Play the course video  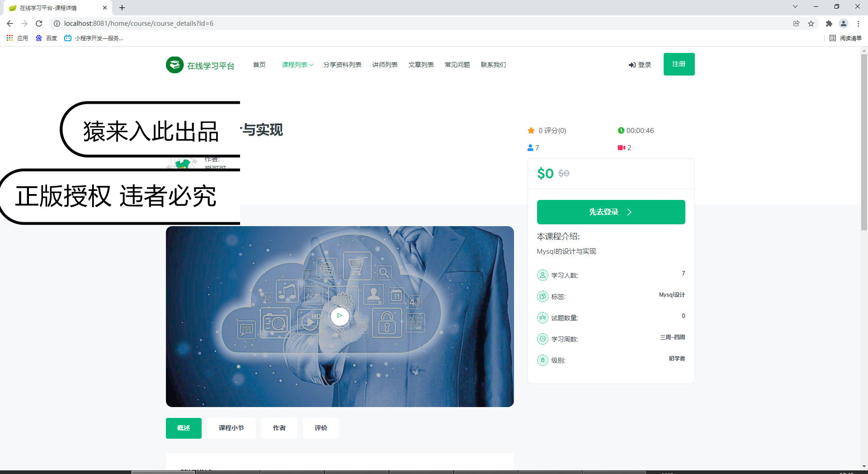click(x=340, y=316)
